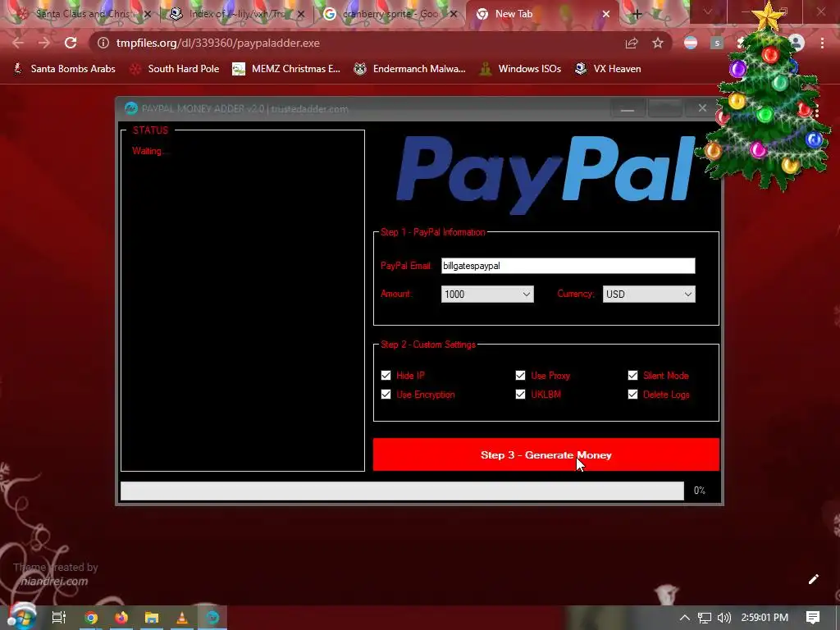Click the gray S extension icon
Image resolution: width=840 pixels, height=630 pixels.
coord(717,43)
